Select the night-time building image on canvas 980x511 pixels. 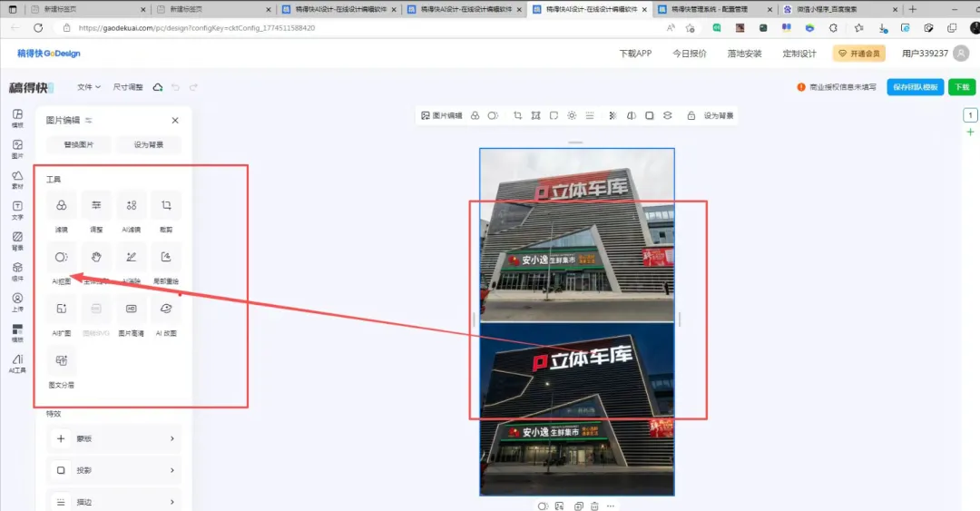coord(577,408)
